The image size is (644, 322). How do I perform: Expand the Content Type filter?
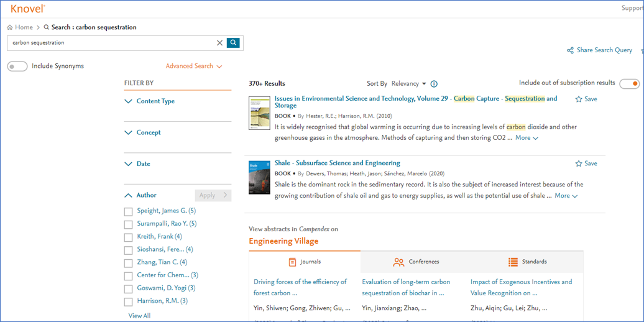click(155, 101)
